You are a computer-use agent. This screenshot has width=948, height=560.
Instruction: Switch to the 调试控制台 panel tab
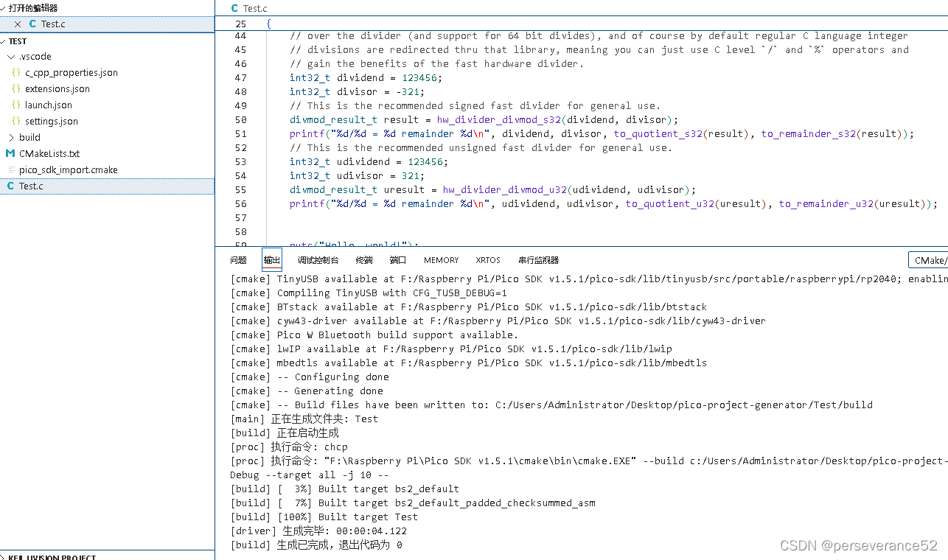coord(318,260)
